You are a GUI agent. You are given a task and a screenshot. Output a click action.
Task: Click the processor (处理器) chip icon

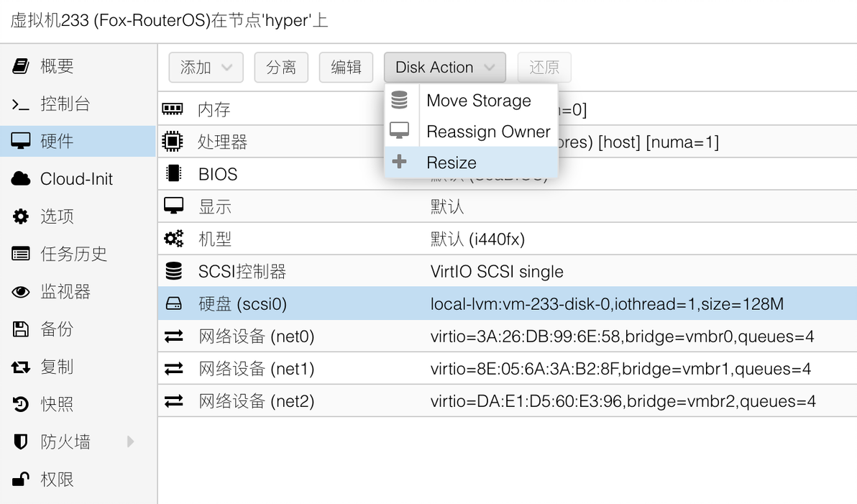tap(173, 142)
